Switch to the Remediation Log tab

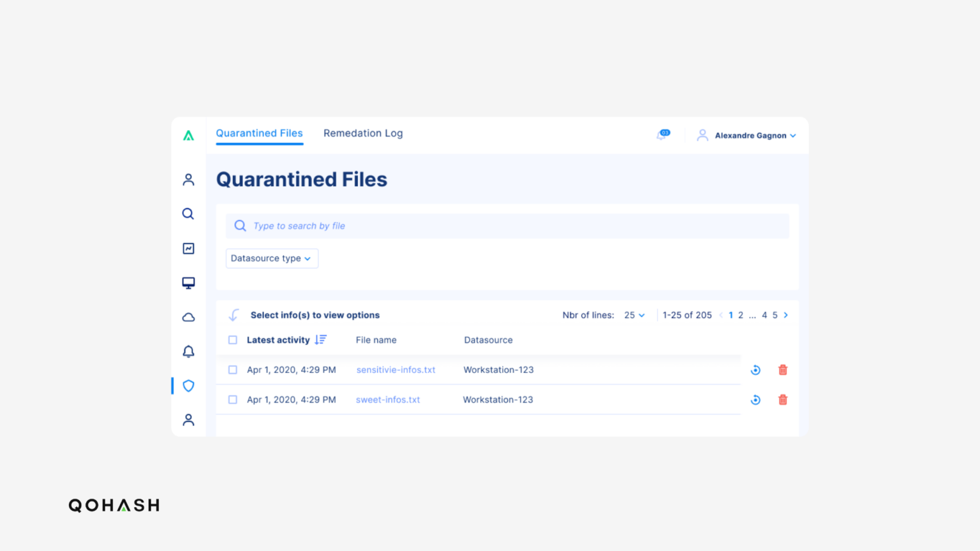coord(363,133)
